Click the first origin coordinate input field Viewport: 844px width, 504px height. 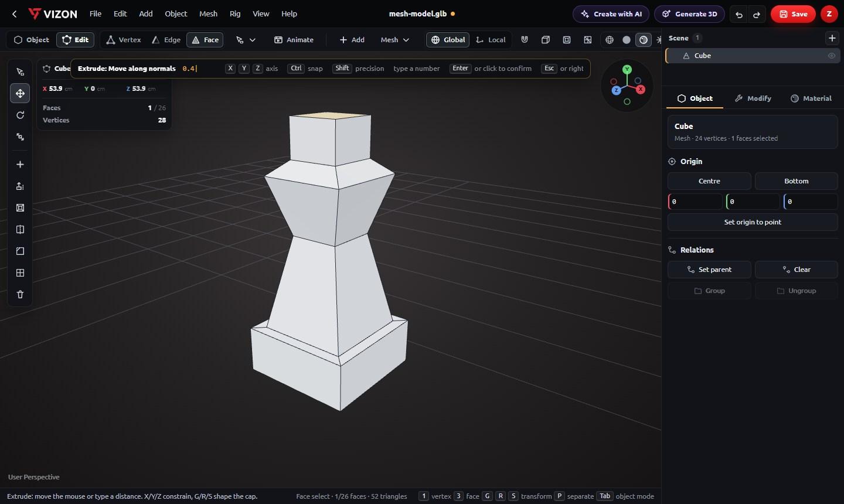(695, 202)
